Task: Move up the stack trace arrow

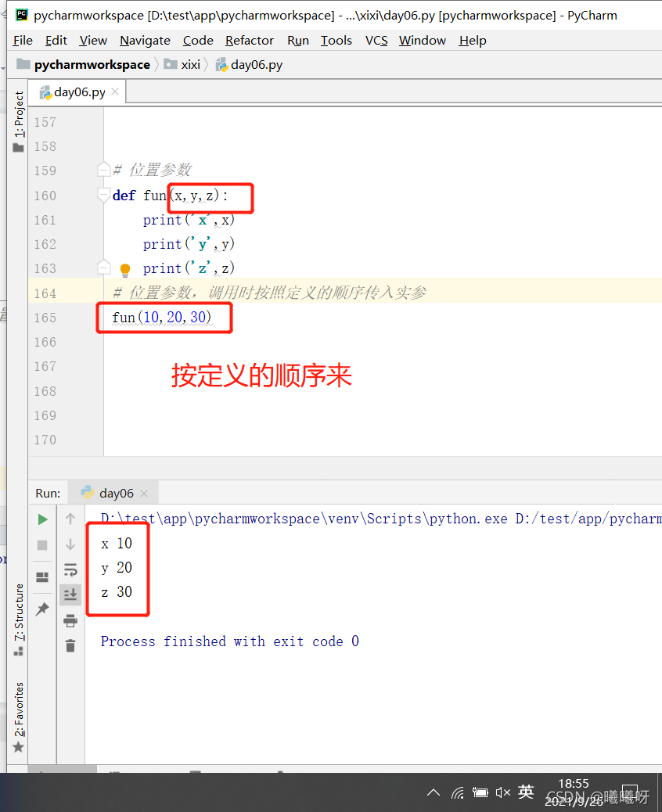Action: 70,519
